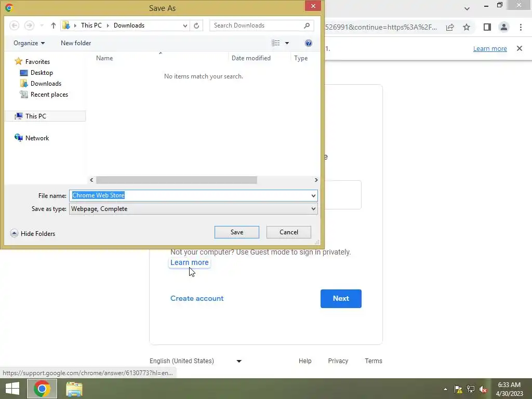
Task: Click the Back arrow in Save As dialog
Action: [14, 25]
